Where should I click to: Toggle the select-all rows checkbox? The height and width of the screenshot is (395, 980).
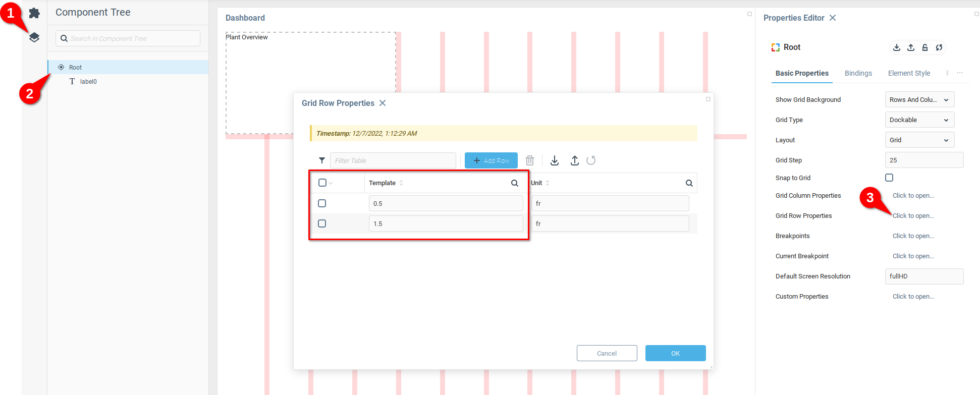[x=322, y=183]
